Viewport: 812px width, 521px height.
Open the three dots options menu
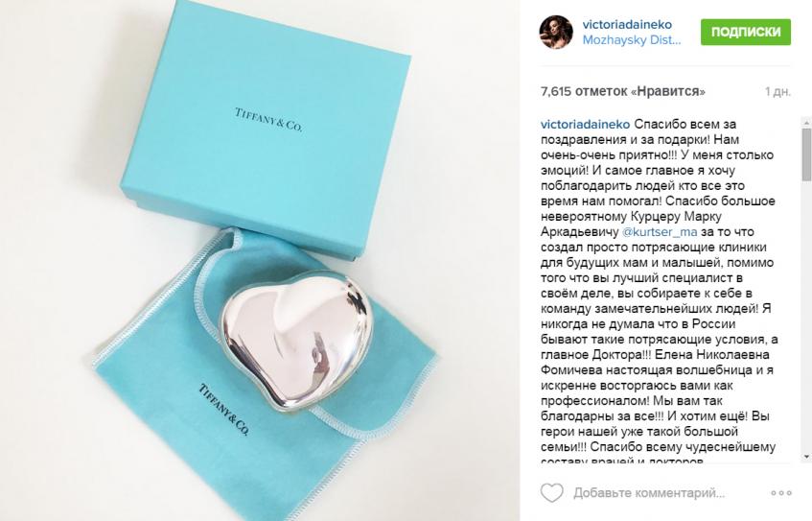click(x=781, y=492)
